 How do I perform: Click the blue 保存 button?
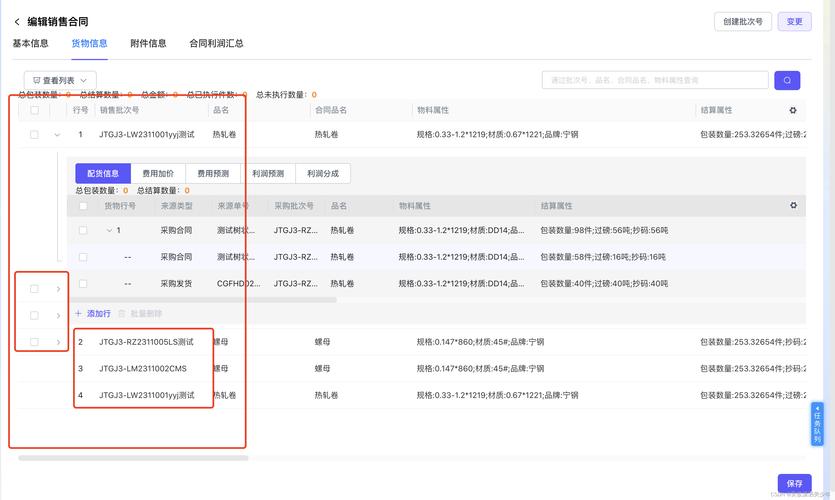tap(795, 483)
